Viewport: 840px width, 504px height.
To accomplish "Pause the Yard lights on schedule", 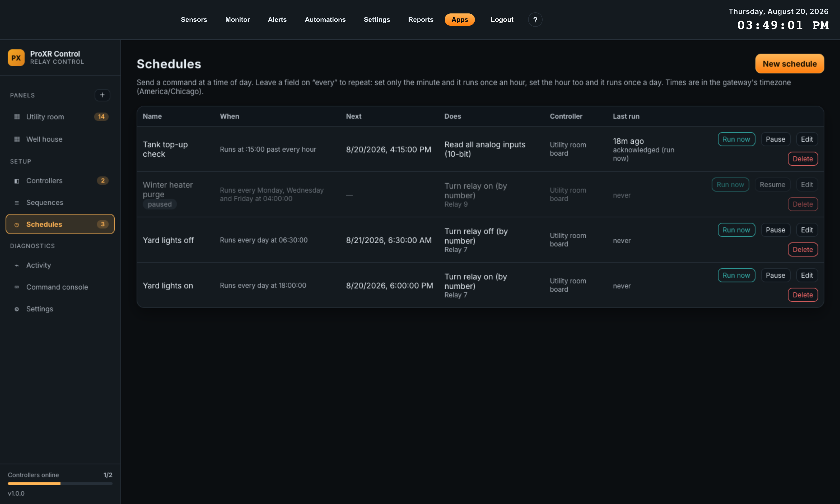I will pos(776,276).
